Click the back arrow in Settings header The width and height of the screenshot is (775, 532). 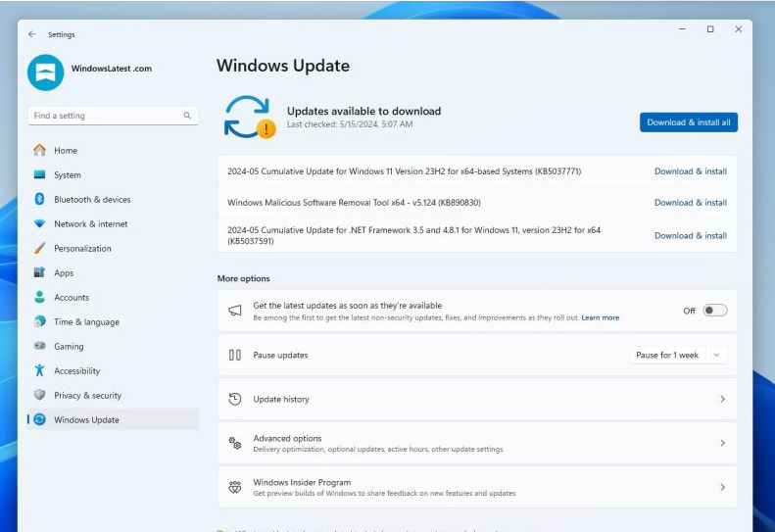point(32,34)
